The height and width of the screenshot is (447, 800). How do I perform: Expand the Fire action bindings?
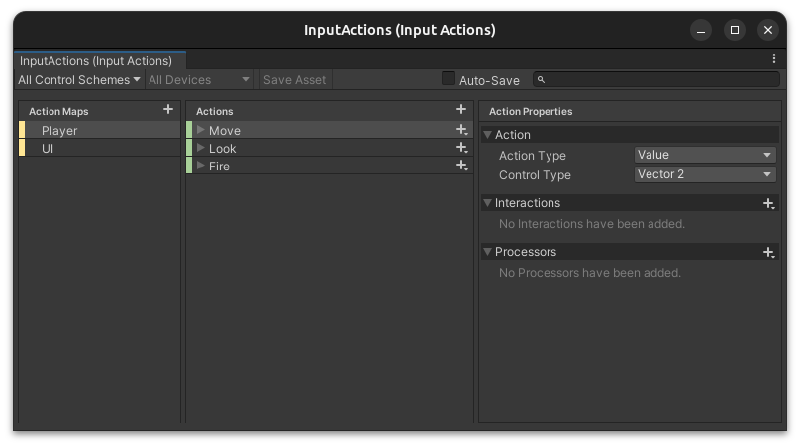click(201, 165)
